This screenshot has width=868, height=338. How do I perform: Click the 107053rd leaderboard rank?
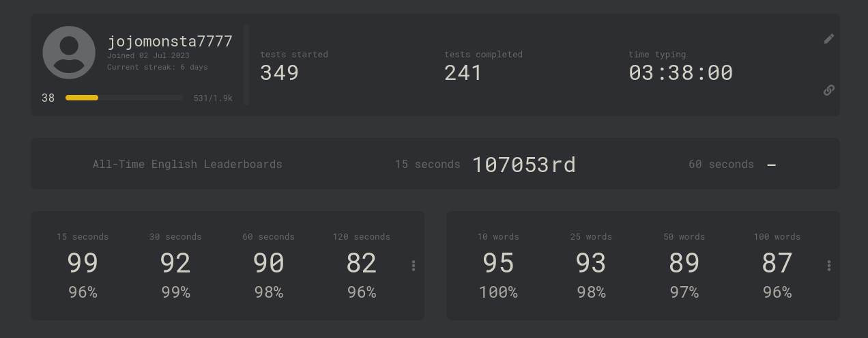524,165
